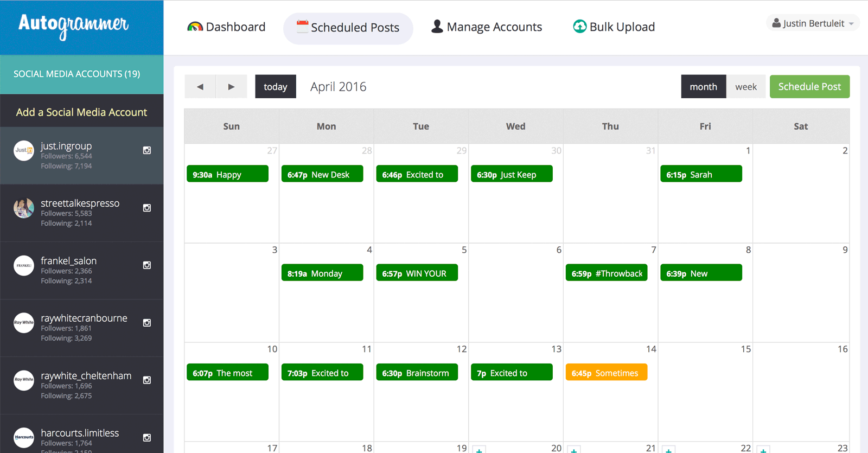
Task: Open 6:39p New post
Action: pos(701,273)
